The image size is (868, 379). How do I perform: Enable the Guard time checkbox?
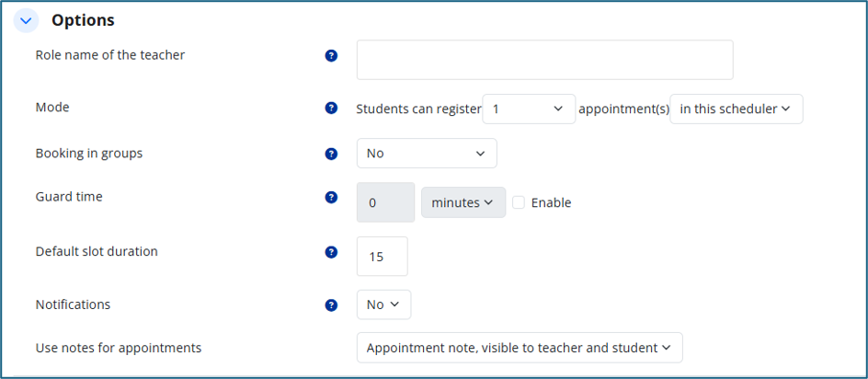(519, 202)
